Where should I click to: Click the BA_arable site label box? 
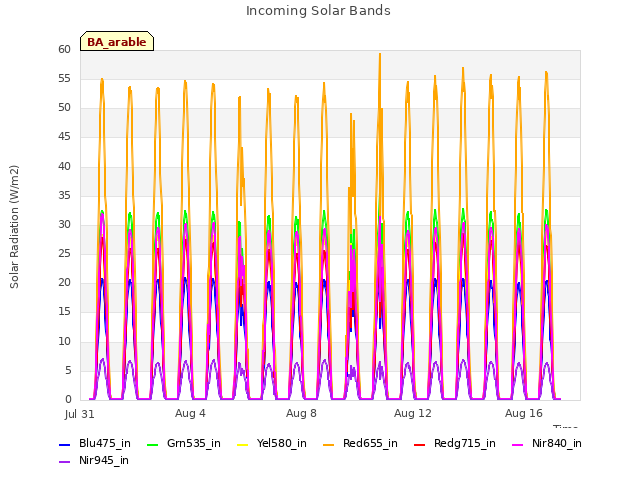[x=117, y=41]
